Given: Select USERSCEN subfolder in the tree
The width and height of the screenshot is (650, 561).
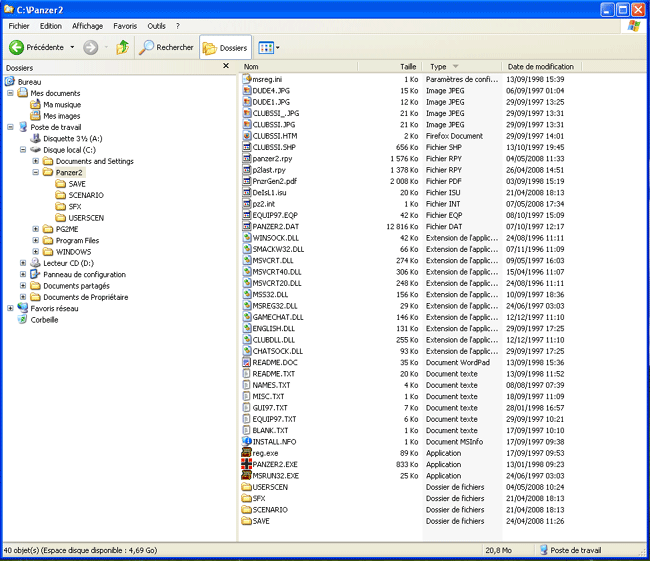Looking at the screenshot, I should point(86,218).
